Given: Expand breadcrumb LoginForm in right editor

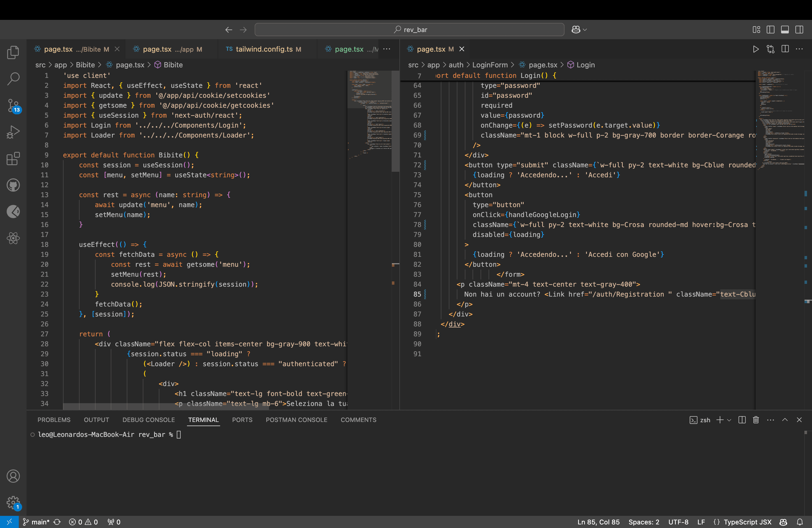Looking at the screenshot, I should coord(490,65).
